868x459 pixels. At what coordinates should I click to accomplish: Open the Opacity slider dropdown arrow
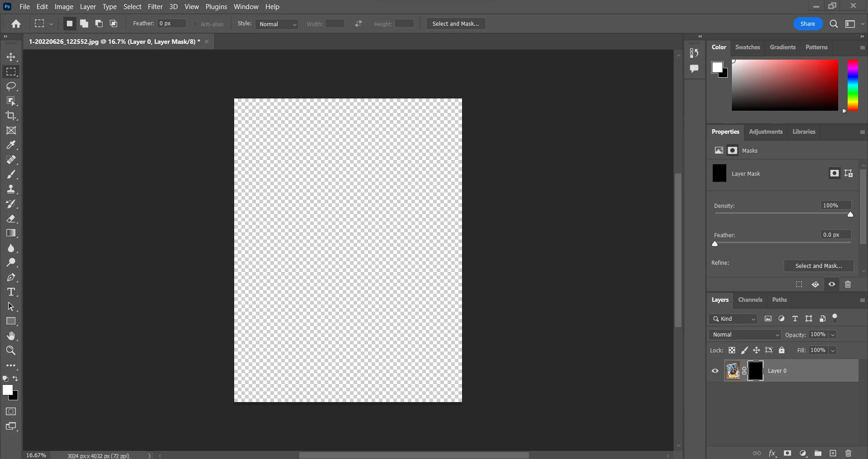[833, 335]
